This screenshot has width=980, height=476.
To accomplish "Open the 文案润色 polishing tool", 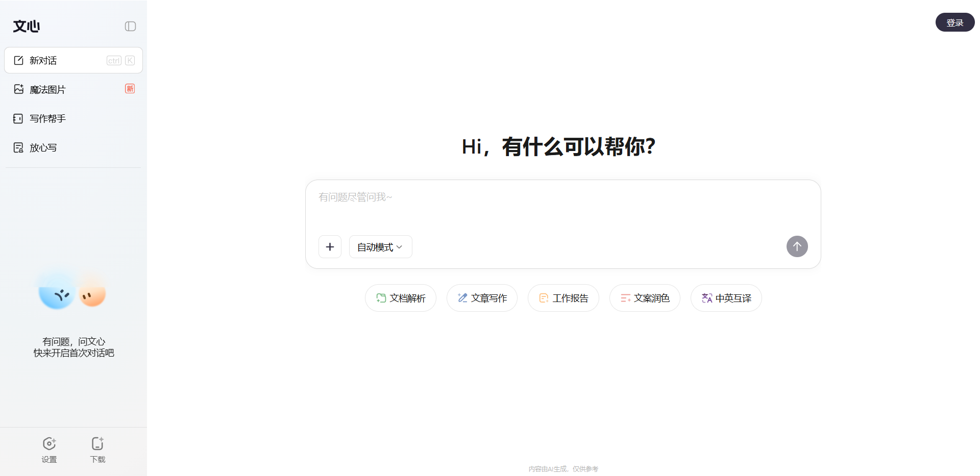I will 645,298.
